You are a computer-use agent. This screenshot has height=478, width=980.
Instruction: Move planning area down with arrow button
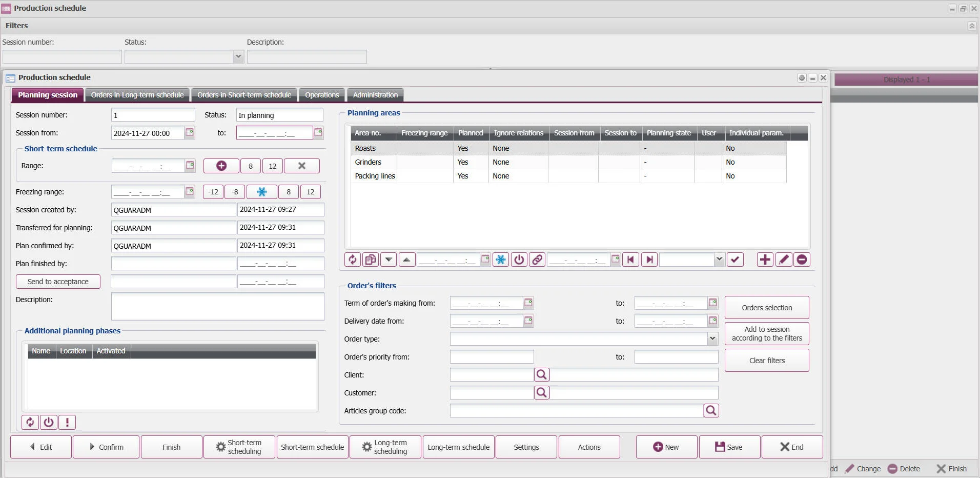[x=389, y=260]
